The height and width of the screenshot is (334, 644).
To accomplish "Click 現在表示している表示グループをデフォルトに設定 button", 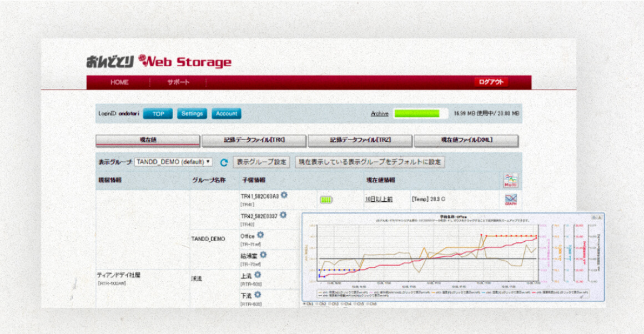I will tap(370, 162).
